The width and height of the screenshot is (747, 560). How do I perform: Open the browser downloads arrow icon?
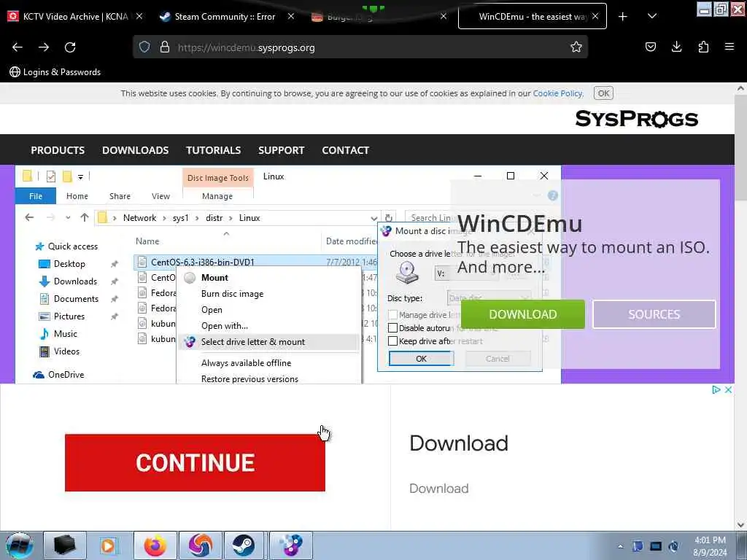[676, 47]
